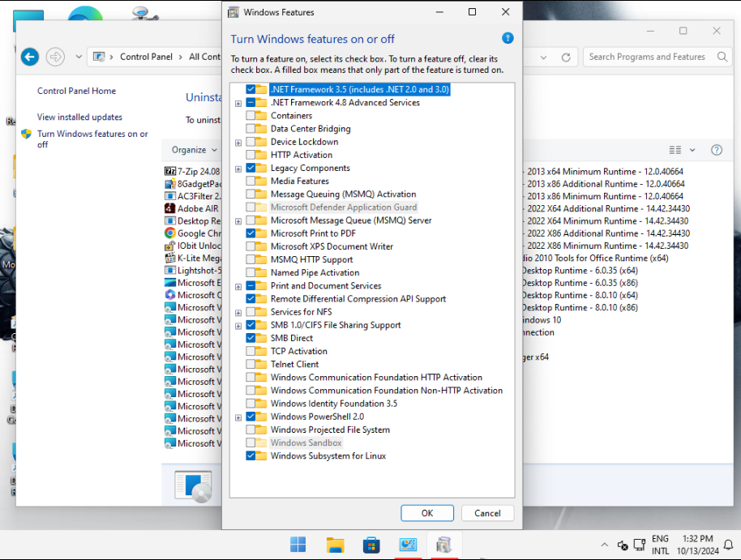Open address bar history dropdown chevron

tap(543, 58)
